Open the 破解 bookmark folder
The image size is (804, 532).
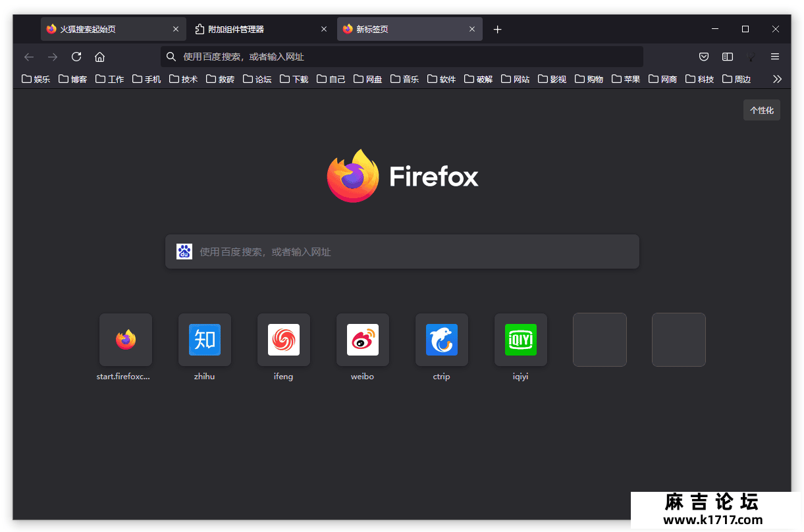pos(478,79)
